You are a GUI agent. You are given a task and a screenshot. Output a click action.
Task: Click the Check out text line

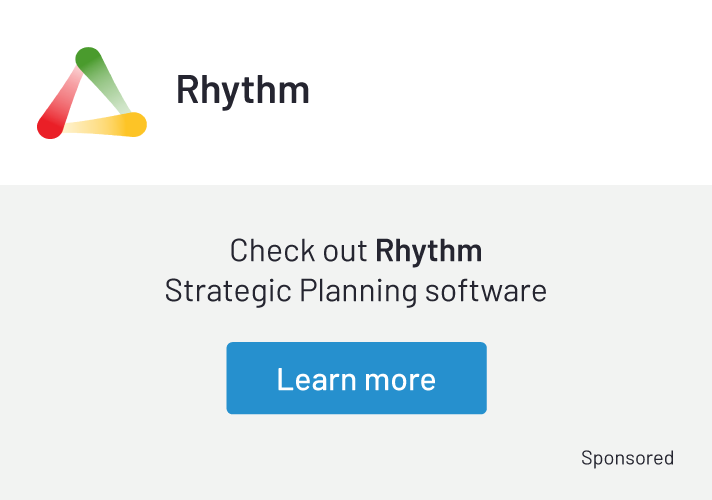(356, 250)
